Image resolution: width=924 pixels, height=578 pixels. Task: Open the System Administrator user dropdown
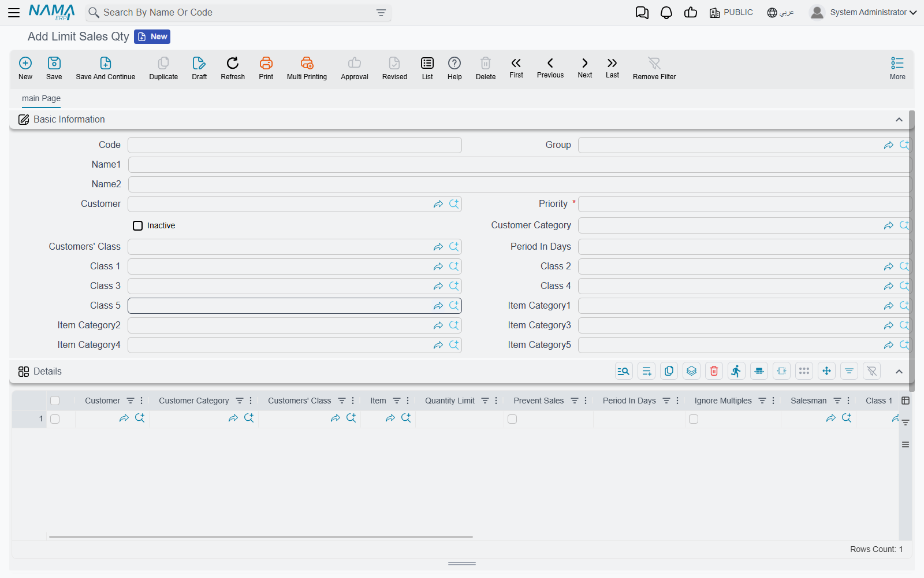pyautogui.click(x=863, y=12)
